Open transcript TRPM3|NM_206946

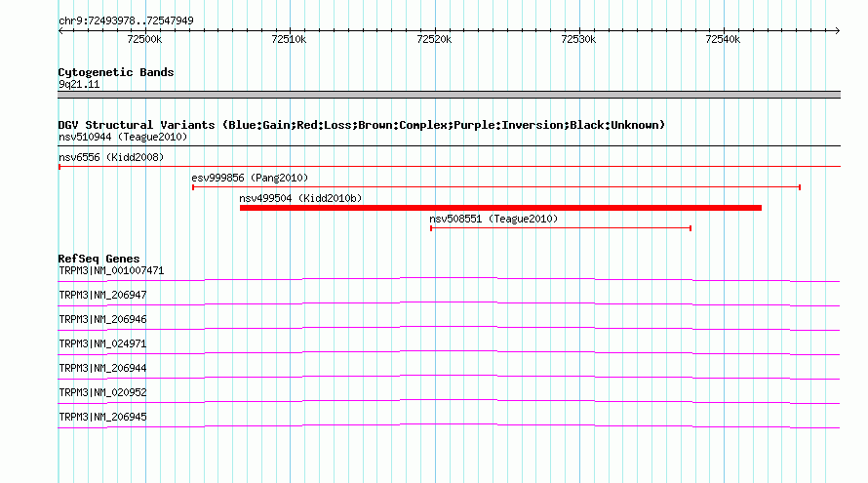coord(102,320)
